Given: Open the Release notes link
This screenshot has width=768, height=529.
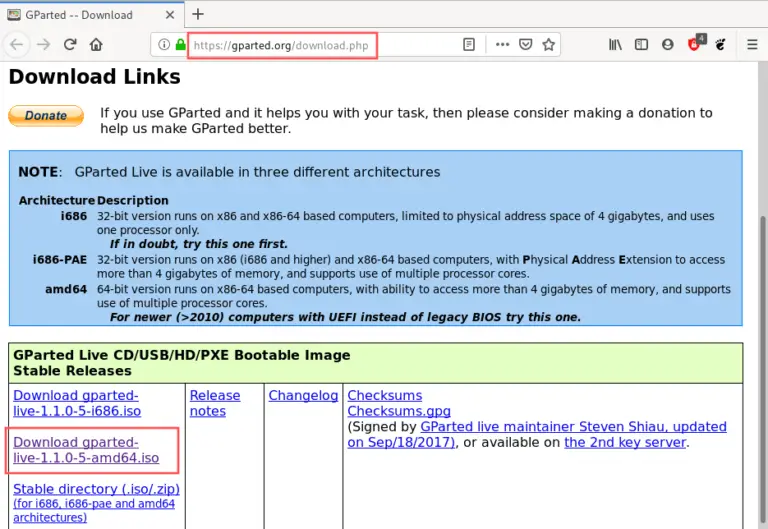Looking at the screenshot, I should [215, 403].
